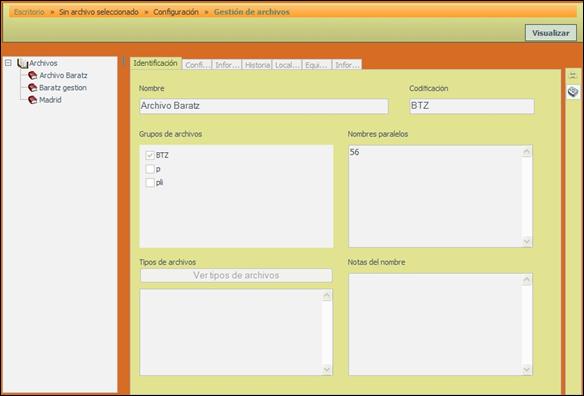584x396 pixels.
Task: Open the Local... tab
Action: (288, 65)
